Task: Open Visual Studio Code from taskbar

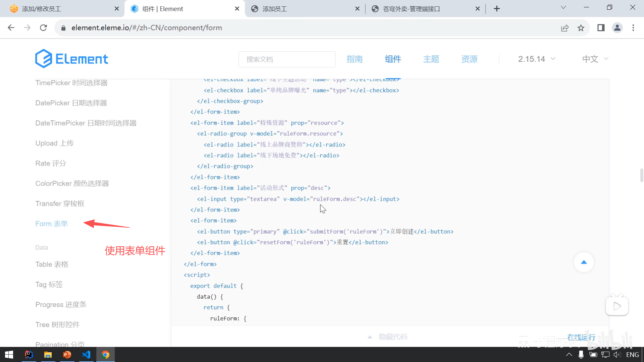Action: click(x=86, y=354)
